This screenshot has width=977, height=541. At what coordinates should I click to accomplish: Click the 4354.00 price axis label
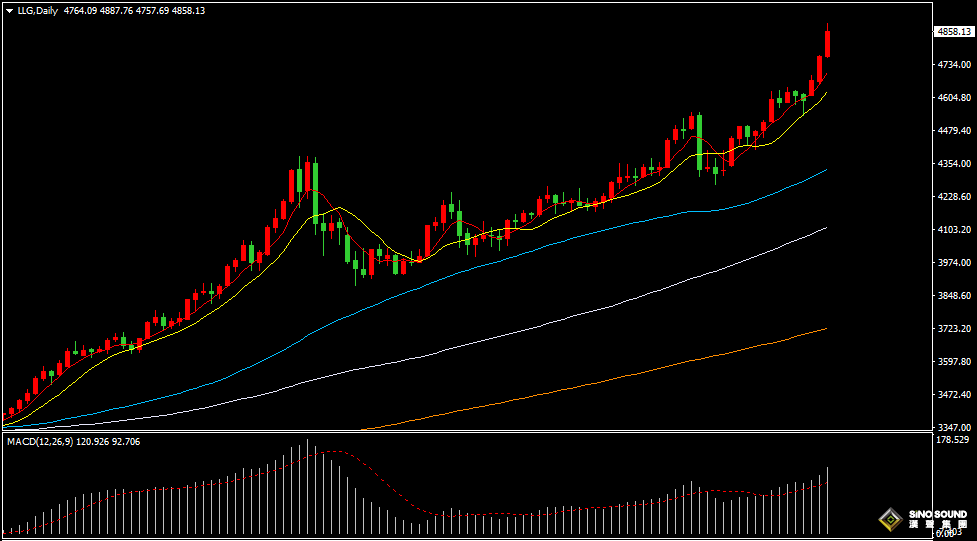pos(954,164)
